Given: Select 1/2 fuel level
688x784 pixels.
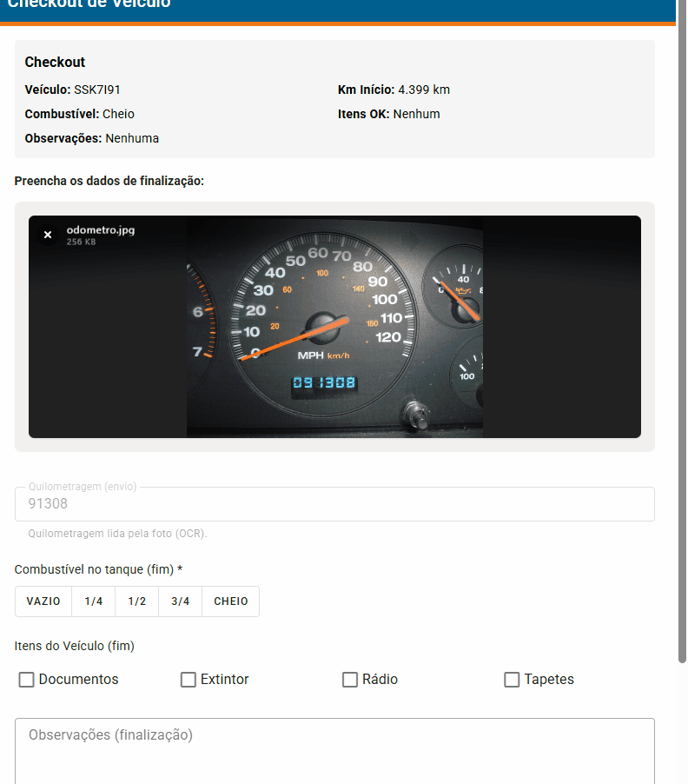Looking at the screenshot, I should point(137,601).
